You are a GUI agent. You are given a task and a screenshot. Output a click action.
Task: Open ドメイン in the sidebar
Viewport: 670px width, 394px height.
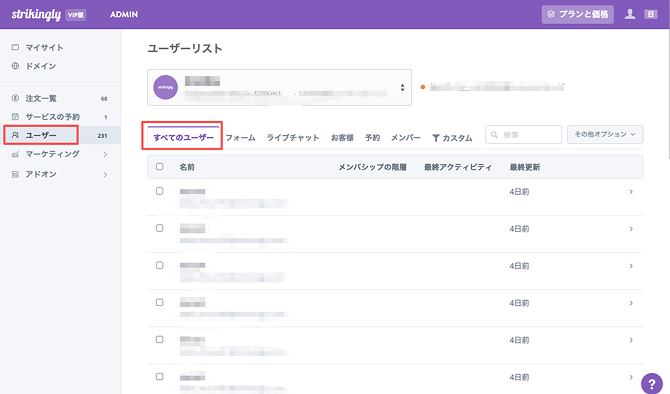click(41, 66)
